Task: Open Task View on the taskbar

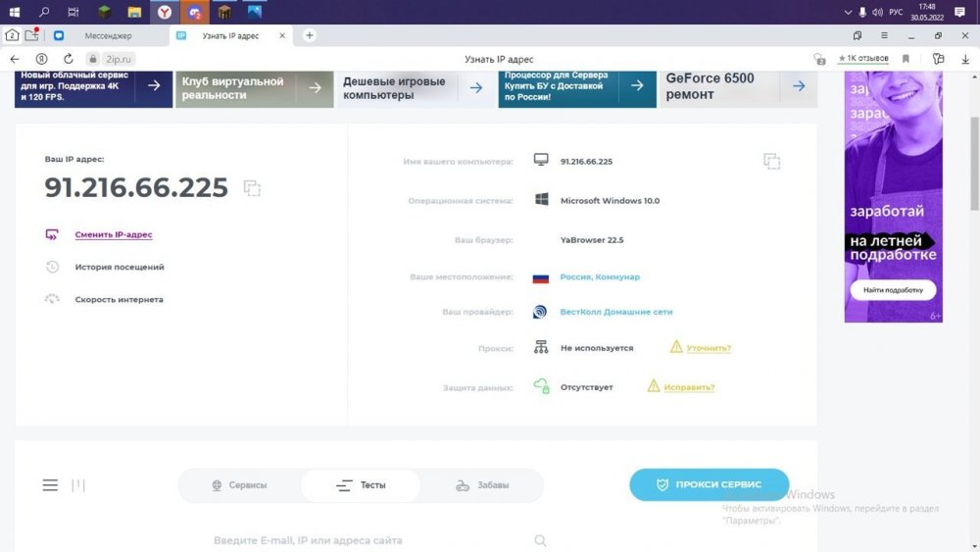Action: 73,12
